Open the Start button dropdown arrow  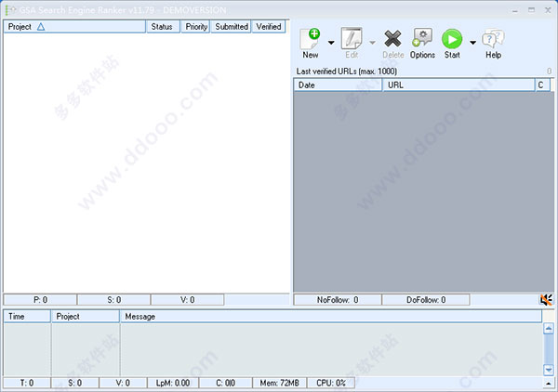[x=472, y=43]
